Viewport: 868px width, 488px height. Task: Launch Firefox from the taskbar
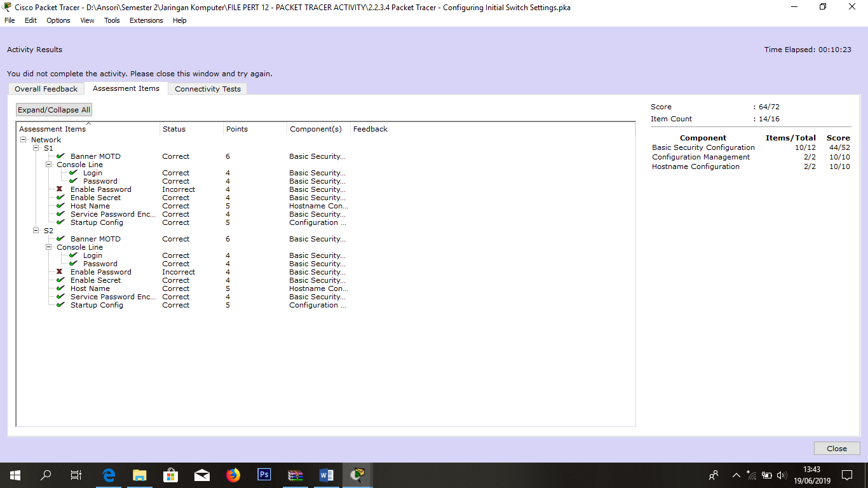[233, 475]
